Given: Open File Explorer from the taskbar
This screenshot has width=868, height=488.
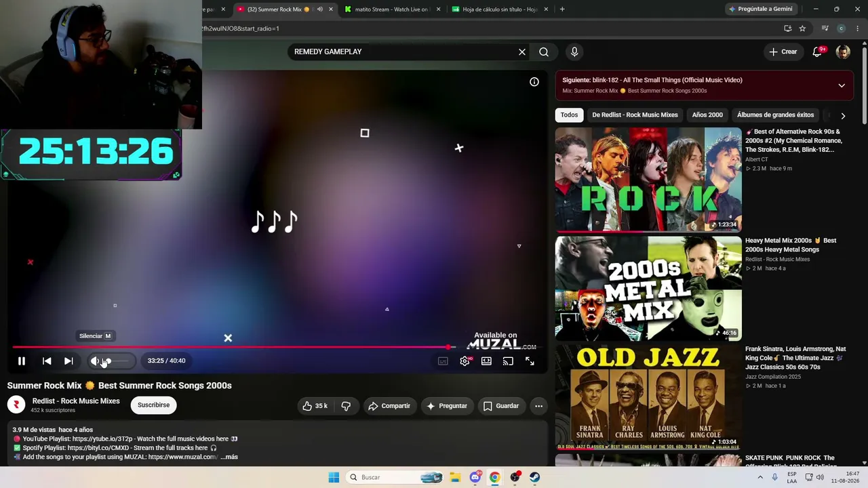Looking at the screenshot, I should pos(455,477).
